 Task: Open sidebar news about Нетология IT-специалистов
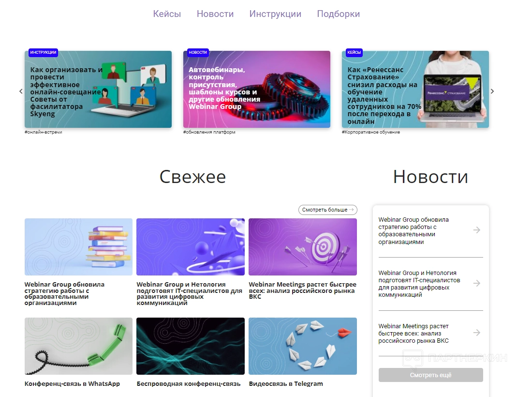point(419,284)
